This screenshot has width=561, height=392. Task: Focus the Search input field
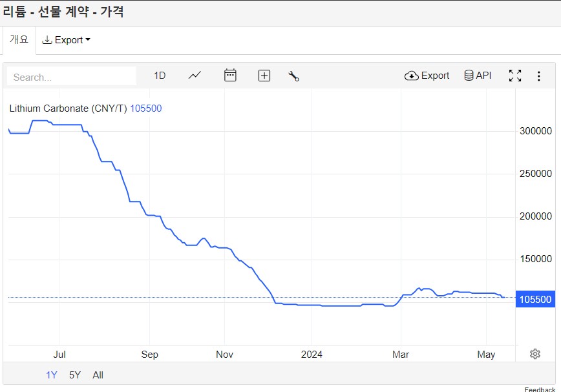[x=72, y=77]
